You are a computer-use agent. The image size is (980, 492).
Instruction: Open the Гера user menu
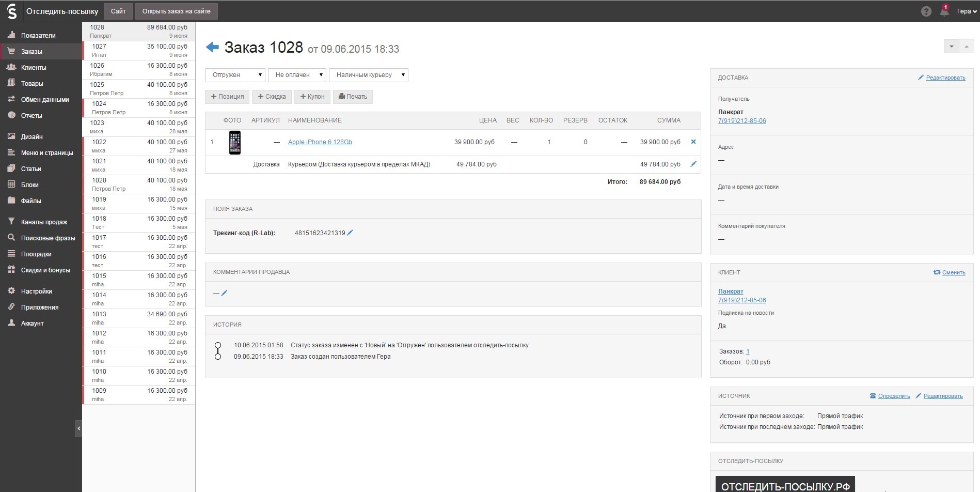[967, 11]
